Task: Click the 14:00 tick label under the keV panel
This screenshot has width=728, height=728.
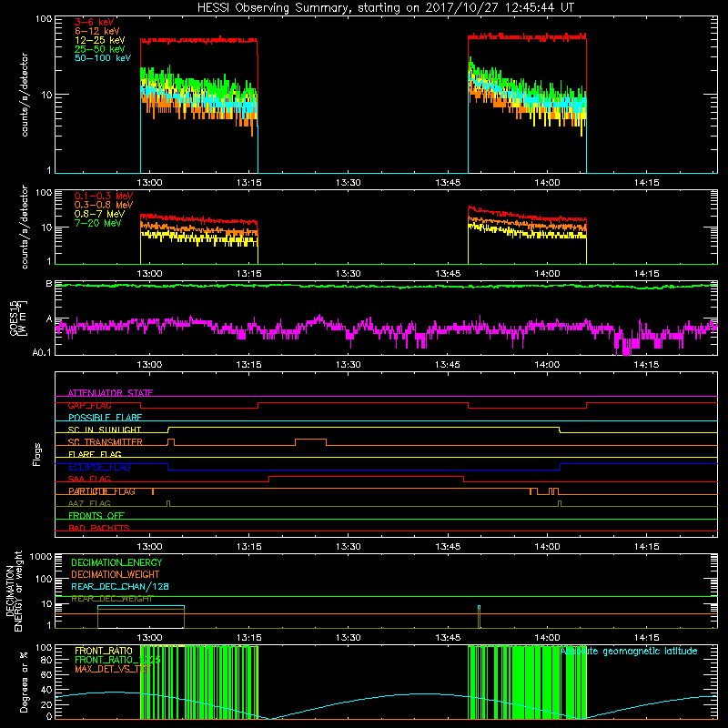Action: pos(547,183)
